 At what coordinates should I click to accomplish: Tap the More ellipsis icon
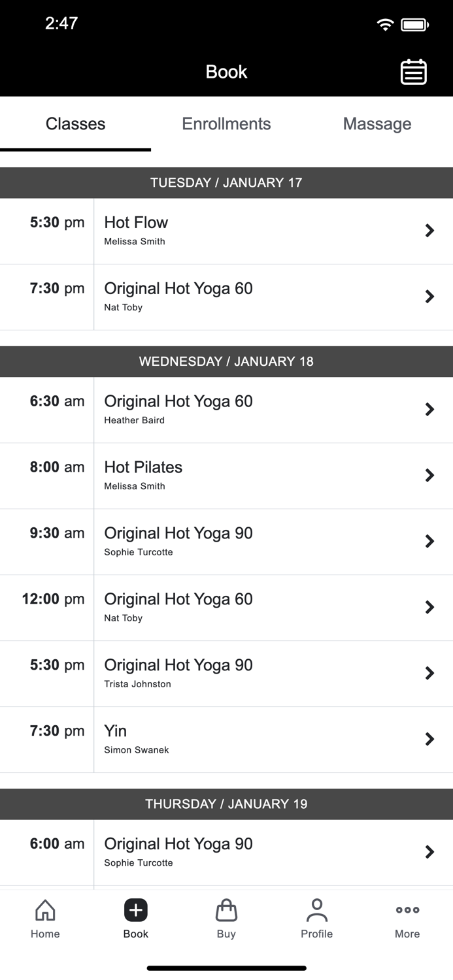tap(407, 918)
